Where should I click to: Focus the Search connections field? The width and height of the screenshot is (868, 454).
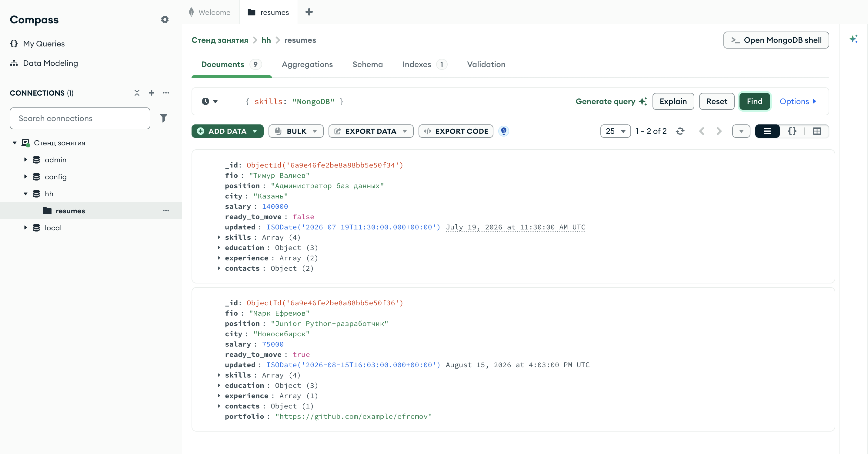pyautogui.click(x=80, y=118)
